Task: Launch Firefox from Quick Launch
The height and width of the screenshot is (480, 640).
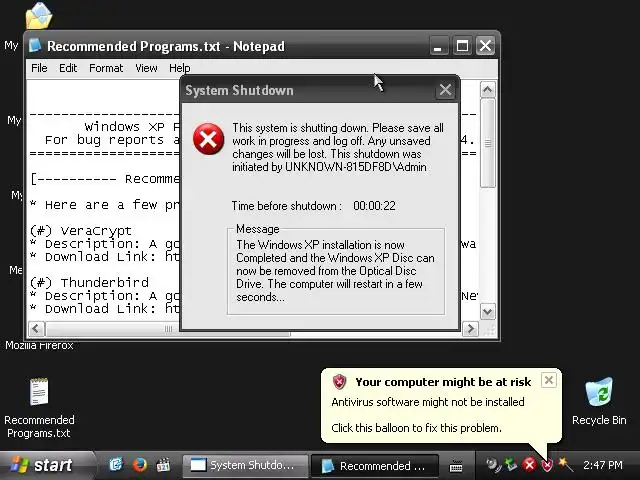Action: click(140, 464)
